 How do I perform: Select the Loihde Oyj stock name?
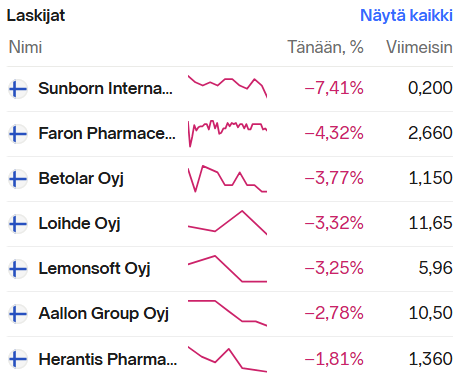(x=79, y=224)
